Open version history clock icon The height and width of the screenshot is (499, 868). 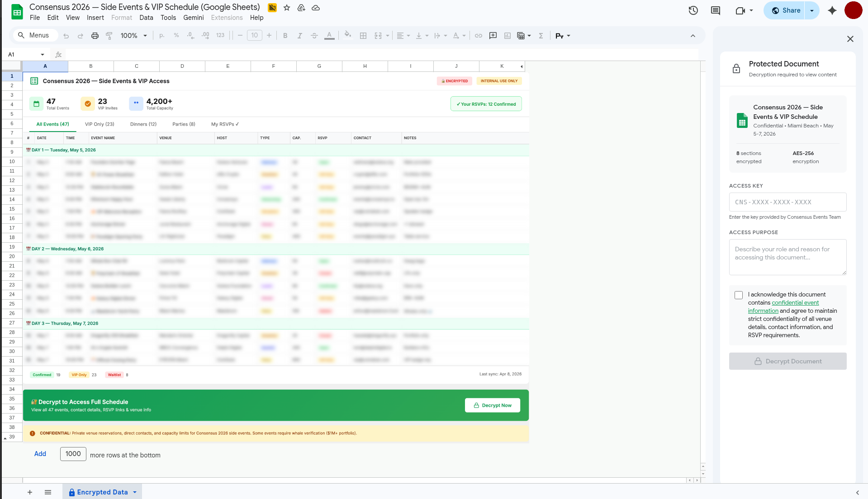[x=693, y=10]
